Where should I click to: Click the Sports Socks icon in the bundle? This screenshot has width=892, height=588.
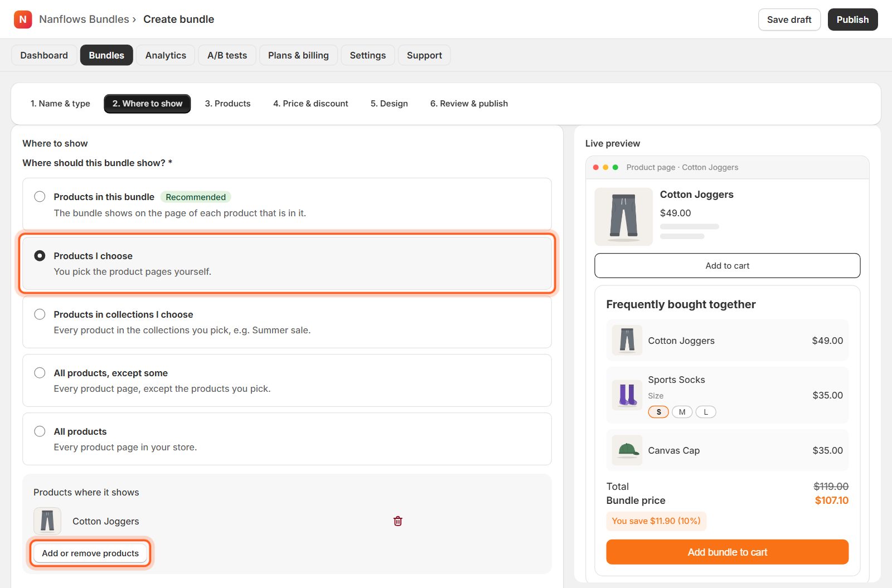point(627,395)
